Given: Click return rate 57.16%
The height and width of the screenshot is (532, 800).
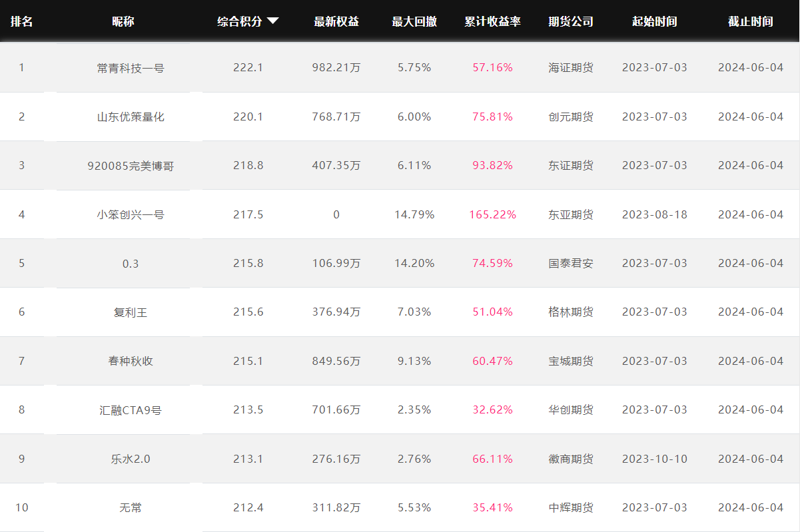Looking at the screenshot, I should [493, 67].
